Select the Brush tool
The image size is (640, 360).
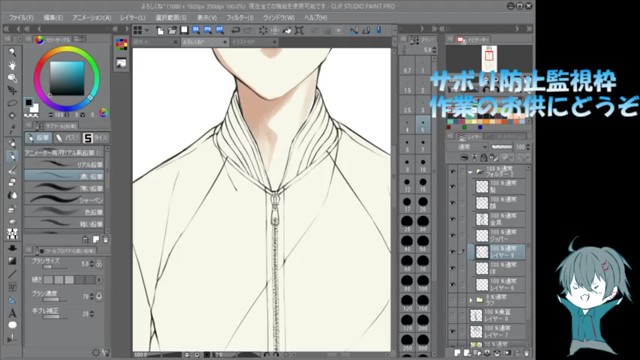(12, 169)
